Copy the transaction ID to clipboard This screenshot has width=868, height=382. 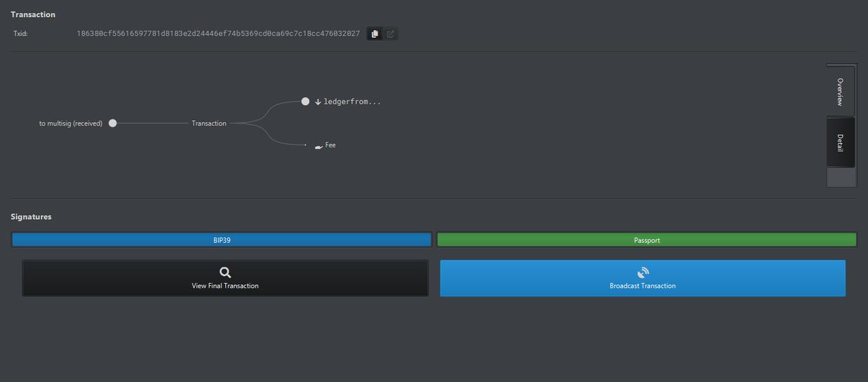click(375, 34)
